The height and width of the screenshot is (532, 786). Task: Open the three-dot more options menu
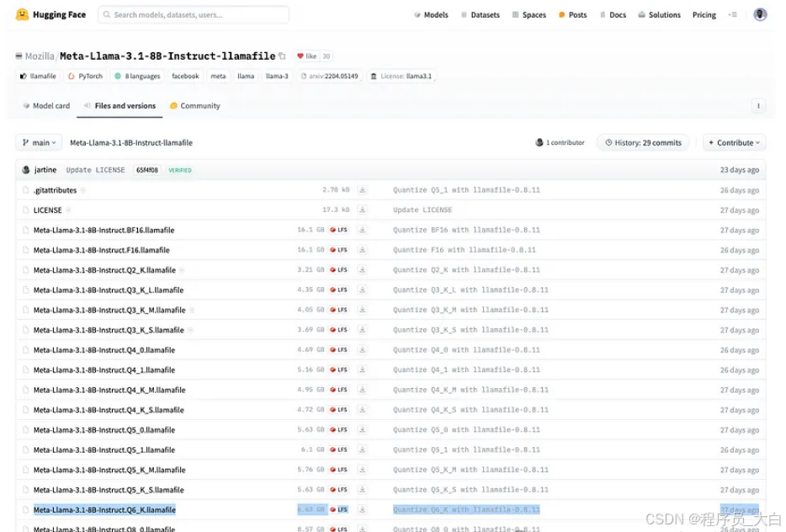pos(758,106)
